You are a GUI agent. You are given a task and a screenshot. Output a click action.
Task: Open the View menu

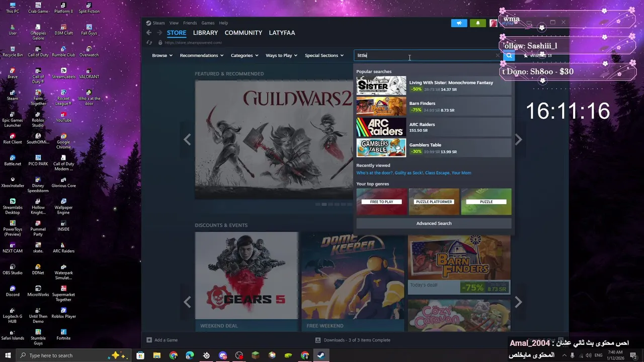click(174, 23)
